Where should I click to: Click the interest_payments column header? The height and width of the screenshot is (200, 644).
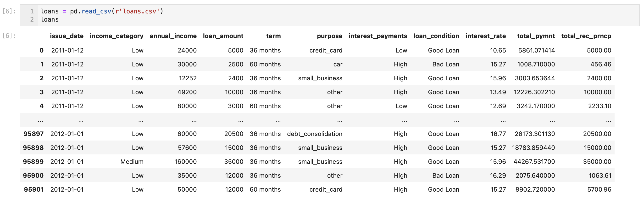378,36
